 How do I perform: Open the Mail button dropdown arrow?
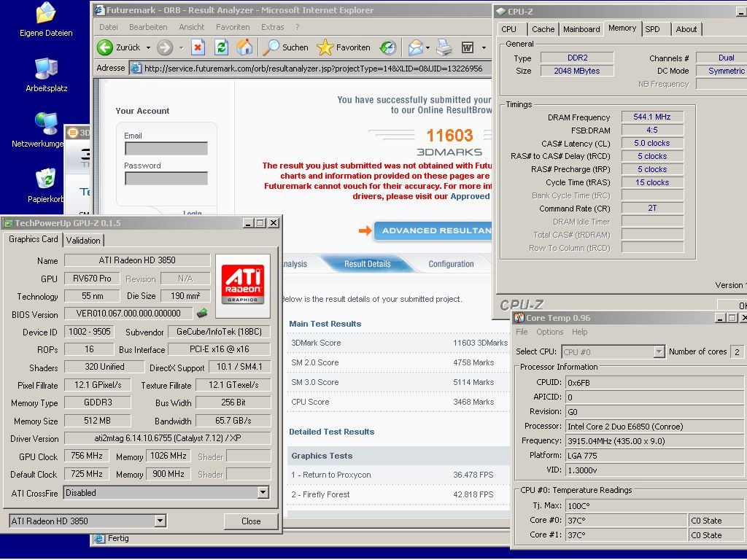point(427,47)
